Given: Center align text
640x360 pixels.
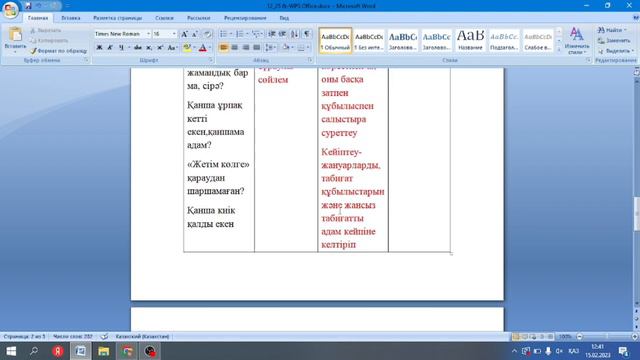Looking at the screenshot, I should click(234, 48).
